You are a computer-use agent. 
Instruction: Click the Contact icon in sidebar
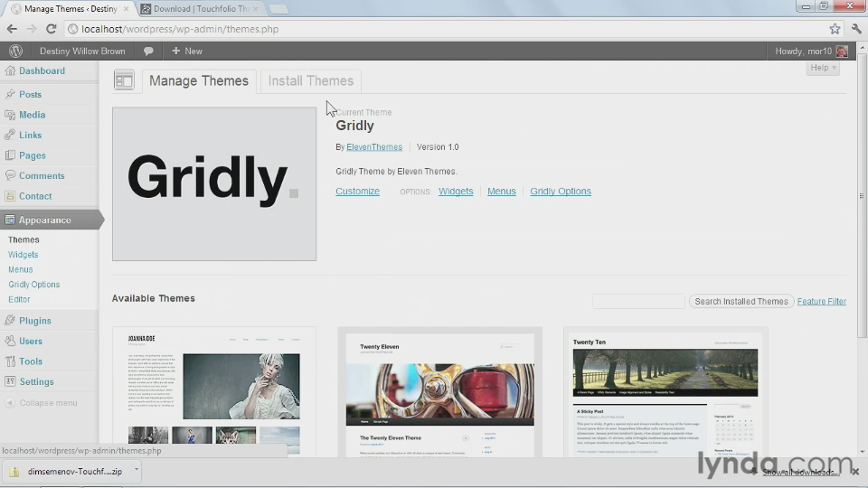click(10, 196)
